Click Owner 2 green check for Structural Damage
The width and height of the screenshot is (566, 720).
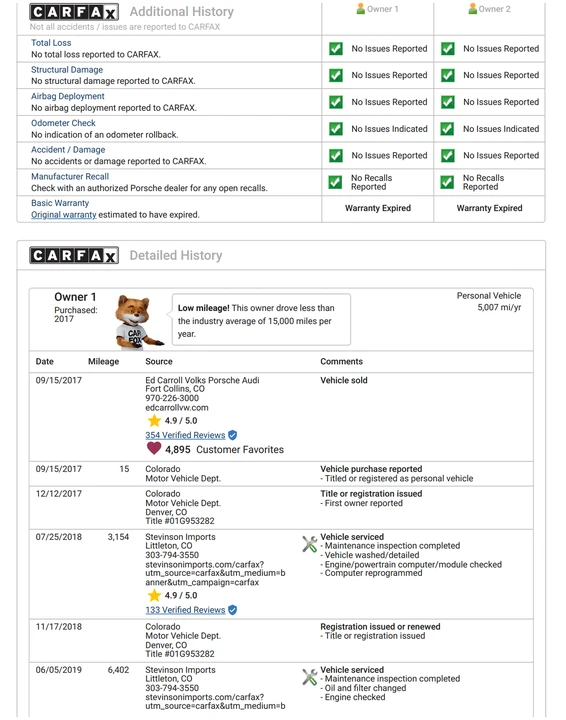pyautogui.click(x=448, y=75)
